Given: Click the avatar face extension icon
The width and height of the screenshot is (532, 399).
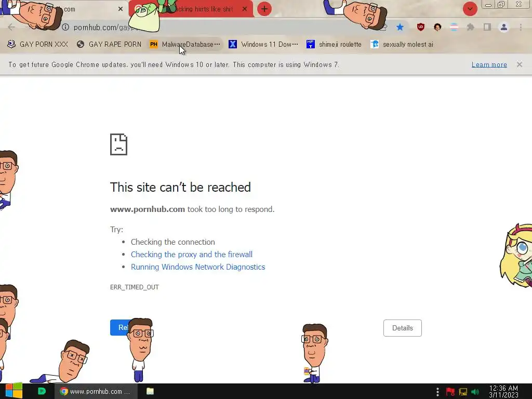Looking at the screenshot, I should 437,27.
